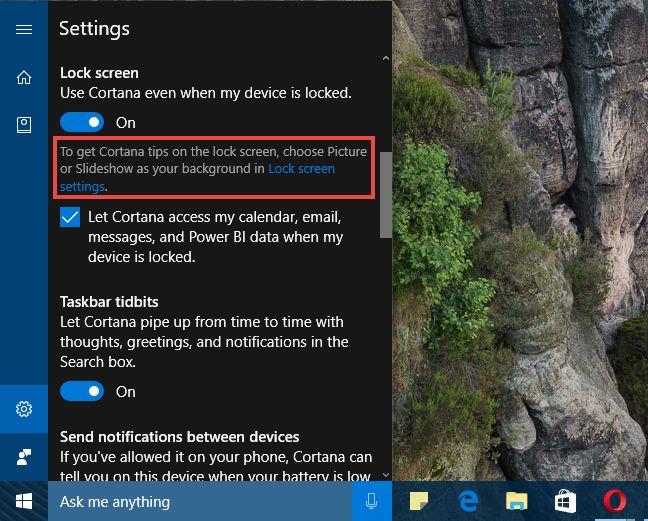Open the Cortana Notebook
Screen dimensions: 648x521
(x=24, y=125)
